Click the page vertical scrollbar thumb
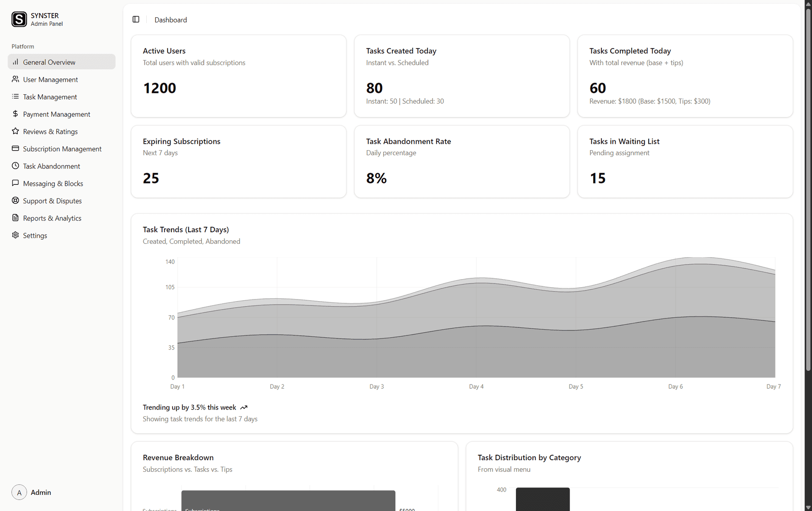Screen dimensions: 812x511 point(808,190)
